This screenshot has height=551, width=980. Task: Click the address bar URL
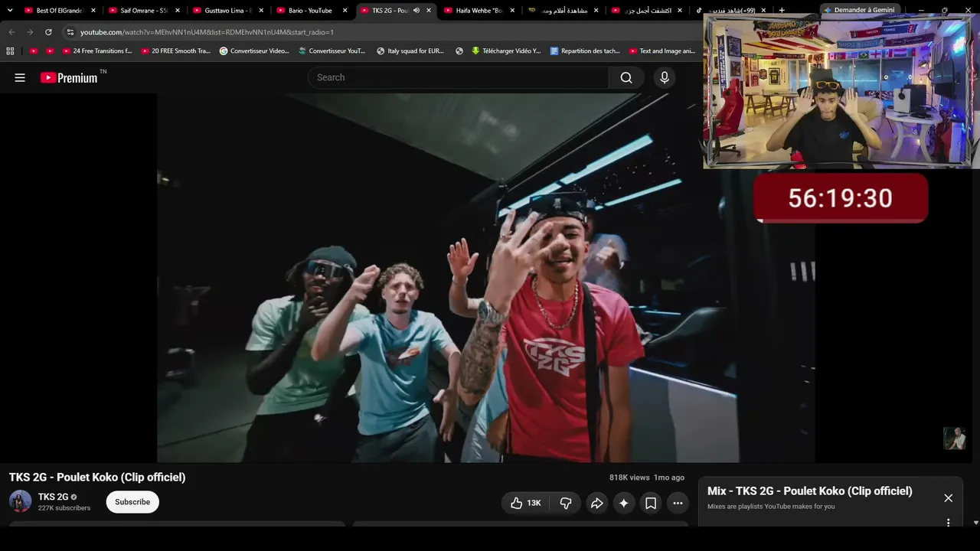pyautogui.click(x=207, y=32)
